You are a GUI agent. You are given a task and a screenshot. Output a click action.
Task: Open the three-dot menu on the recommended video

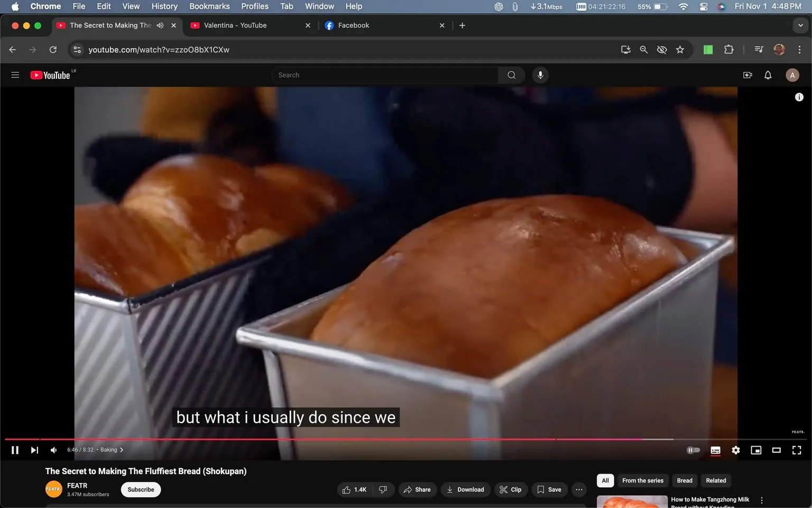[x=761, y=500]
